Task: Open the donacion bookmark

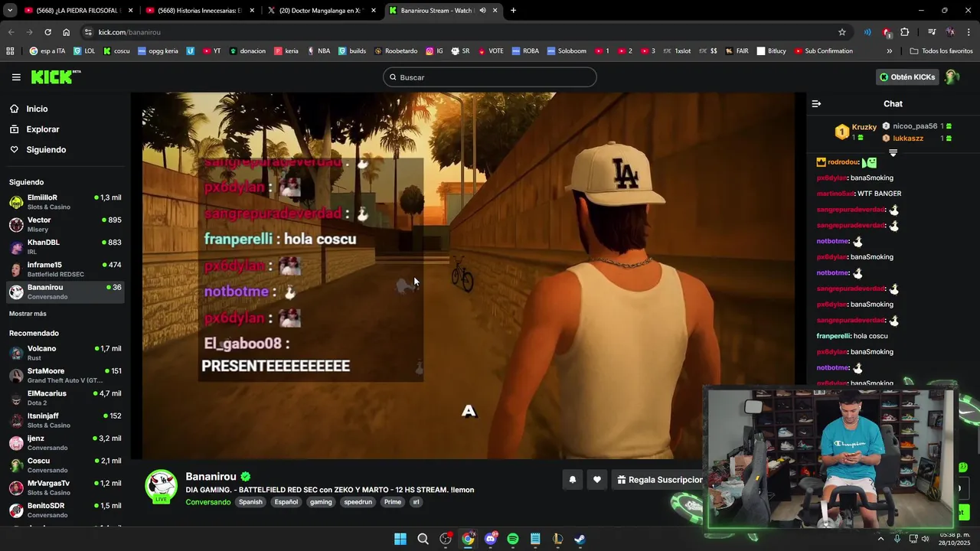Action: tap(247, 51)
